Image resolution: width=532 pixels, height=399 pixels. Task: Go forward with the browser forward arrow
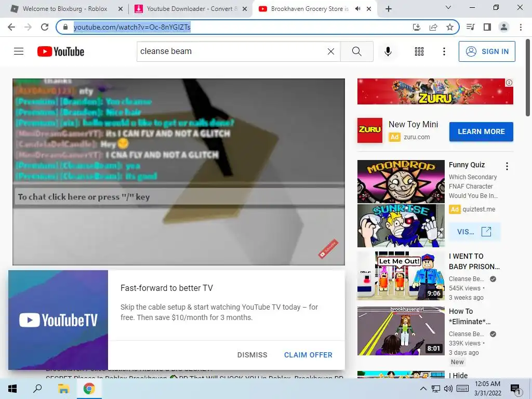[28, 27]
